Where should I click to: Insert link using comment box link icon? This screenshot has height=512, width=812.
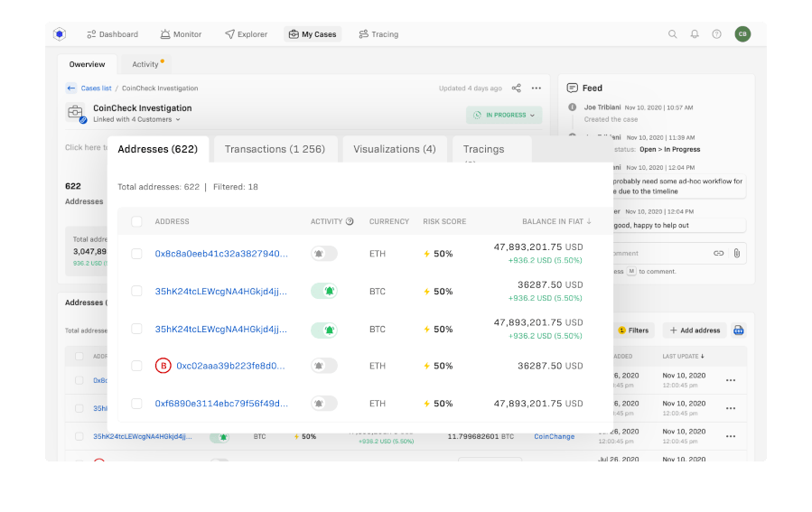[x=719, y=254]
